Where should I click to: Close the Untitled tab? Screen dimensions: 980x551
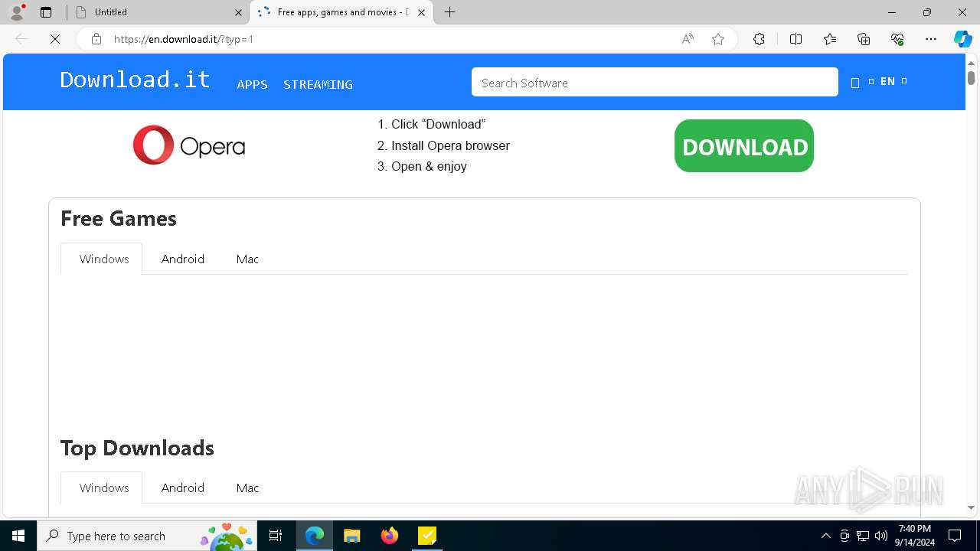[x=238, y=12]
